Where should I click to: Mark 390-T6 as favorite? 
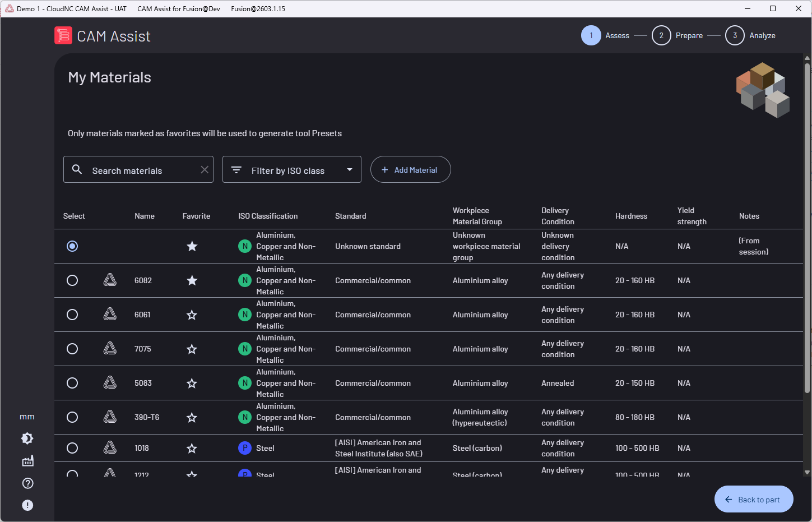[x=192, y=417]
